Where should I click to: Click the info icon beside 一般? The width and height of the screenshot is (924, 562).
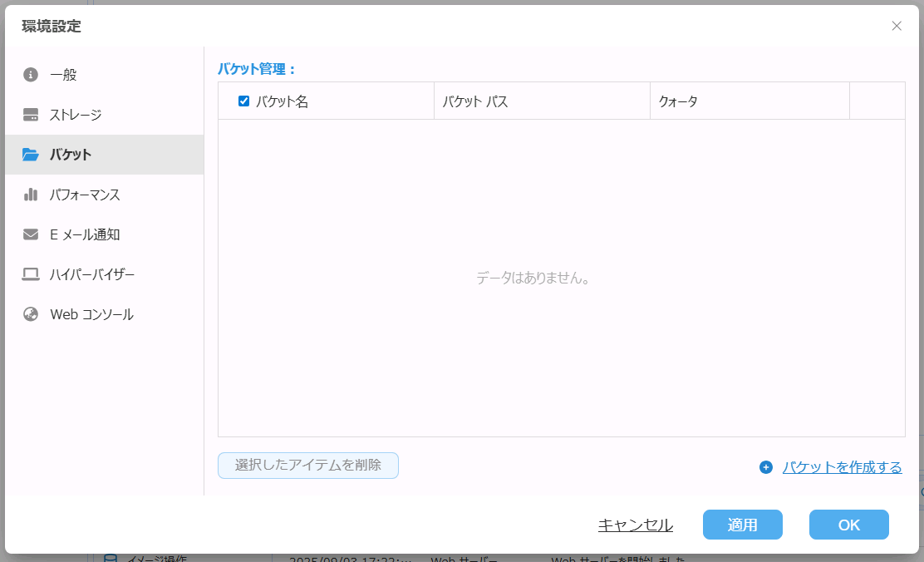[x=31, y=75]
